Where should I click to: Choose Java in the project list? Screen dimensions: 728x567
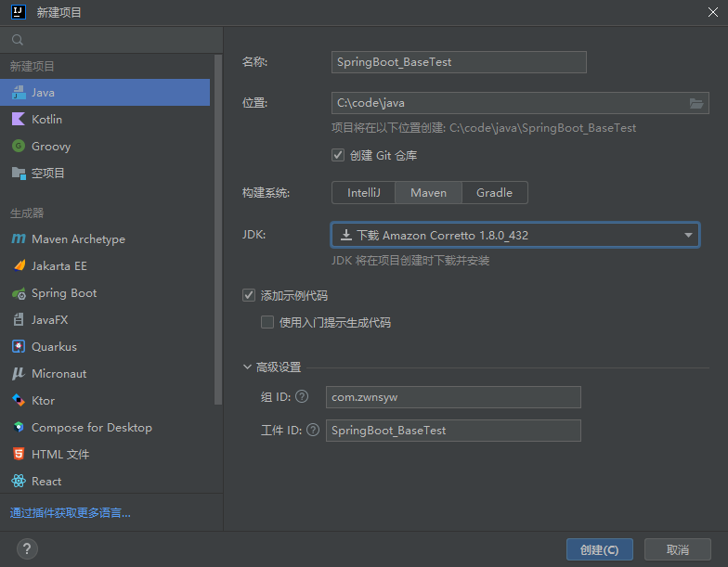(x=105, y=93)
